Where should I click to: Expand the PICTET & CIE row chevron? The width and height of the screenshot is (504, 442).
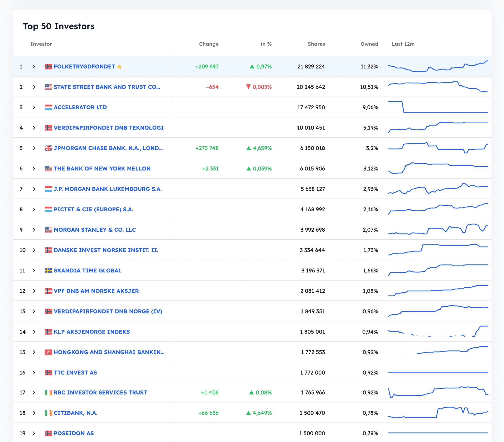pos(34,209)
